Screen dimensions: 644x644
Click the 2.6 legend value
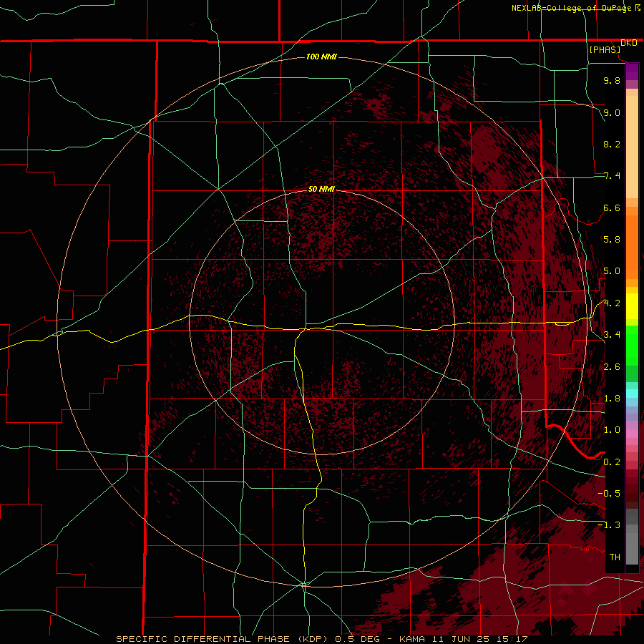click(612, 367)
